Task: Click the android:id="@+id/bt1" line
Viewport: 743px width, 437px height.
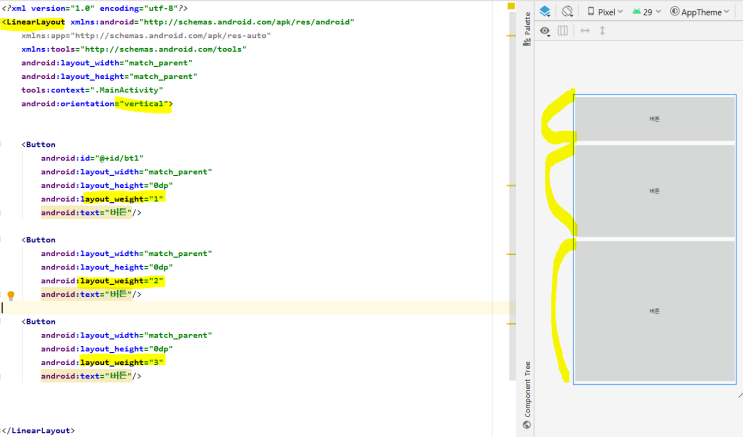Action: tap(92, 158)
